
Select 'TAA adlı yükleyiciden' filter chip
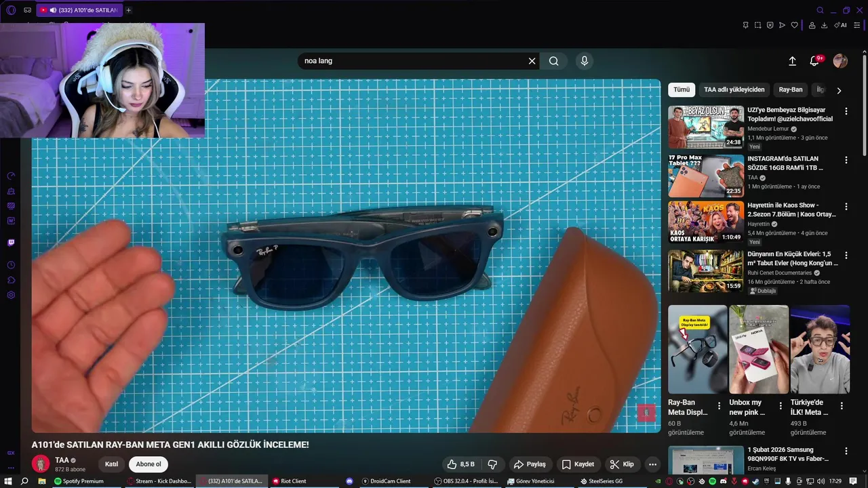734,89
